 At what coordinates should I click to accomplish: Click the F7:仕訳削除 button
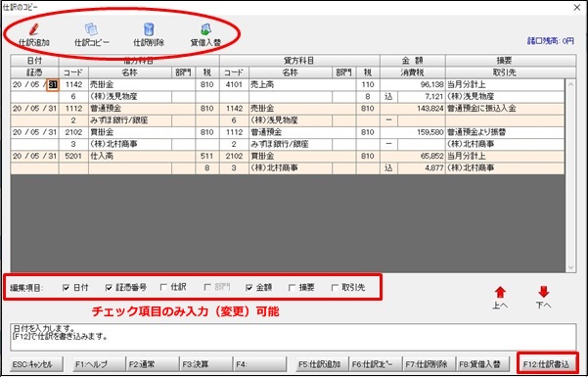coord(430,364)
